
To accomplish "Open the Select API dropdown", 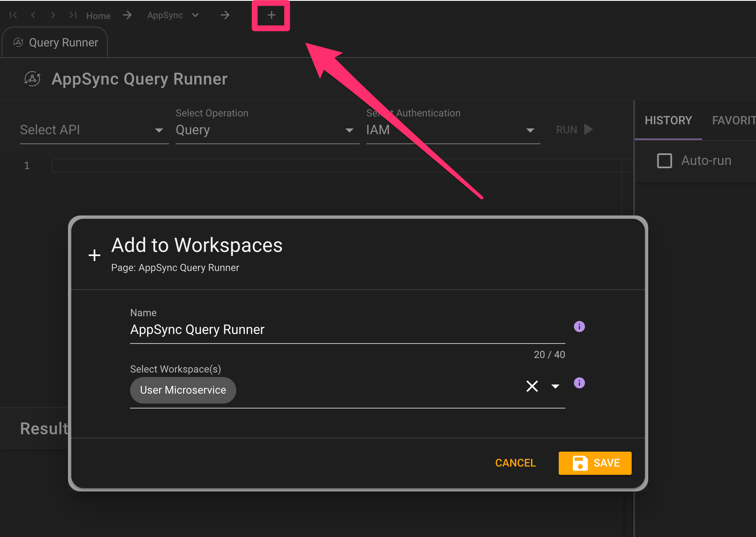I will click(94, 130).
